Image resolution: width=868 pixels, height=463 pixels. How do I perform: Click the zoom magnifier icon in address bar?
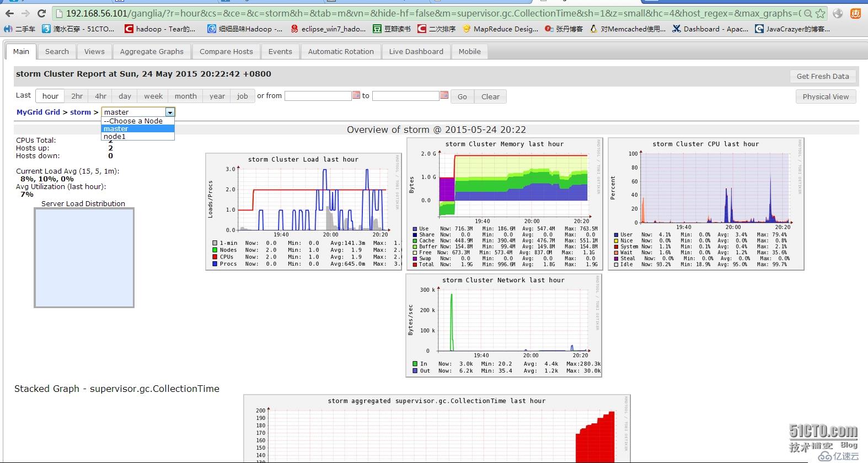point(808,13)
